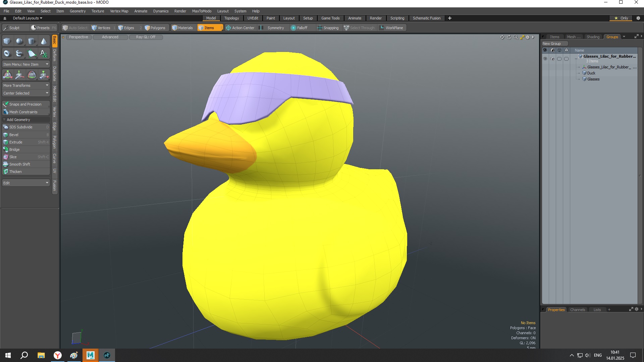
Task: Select the Text tool icon
Action: point(44,53)
